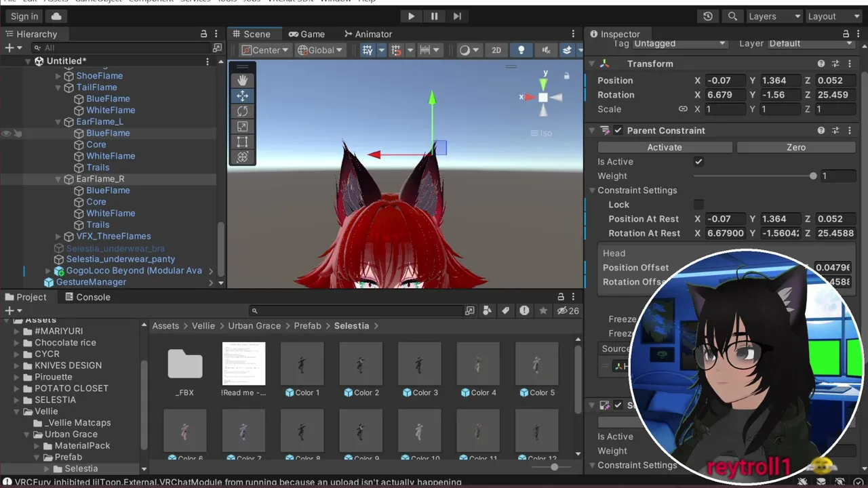The image size is (868, 488).
Task: Select the Scale tool
Action: (x=242, y=127)
